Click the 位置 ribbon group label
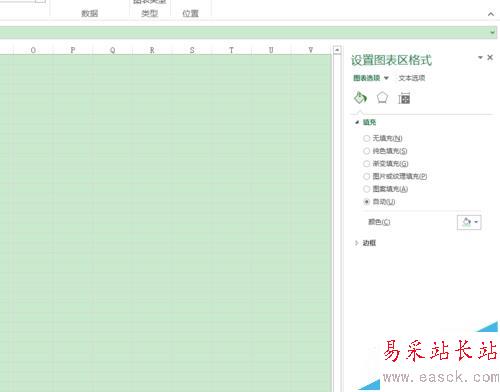 [190, 13]
